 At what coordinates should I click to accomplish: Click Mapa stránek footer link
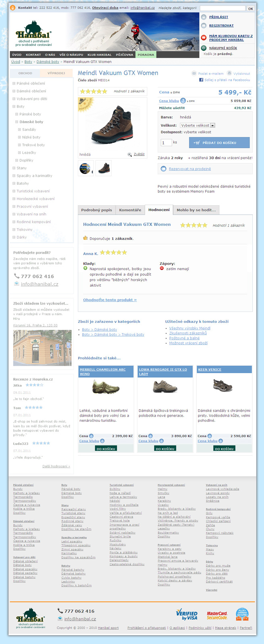225,627
